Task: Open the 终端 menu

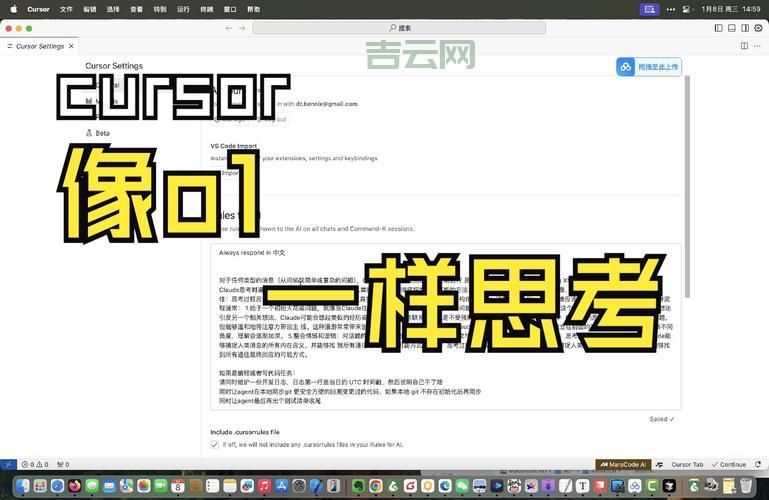Action: tap(206, 9)
